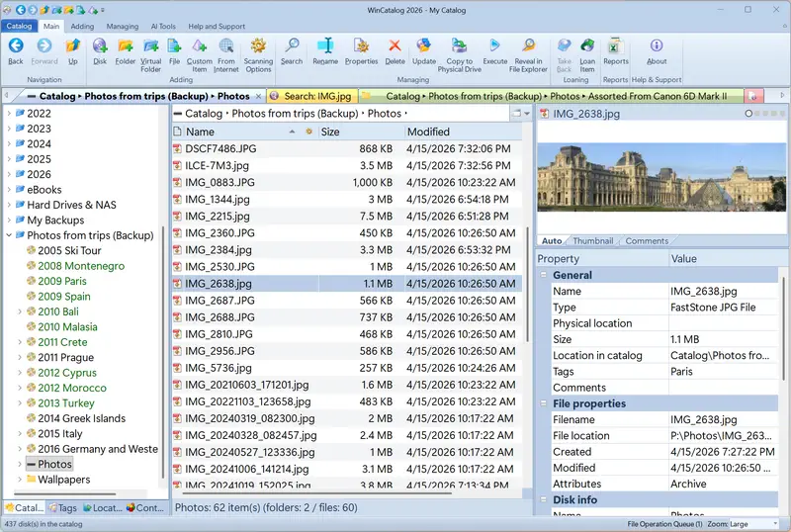Open the Catalog ribbon menu
The image size is (791, 532).
pyautogui.click(x=19, y=26)
